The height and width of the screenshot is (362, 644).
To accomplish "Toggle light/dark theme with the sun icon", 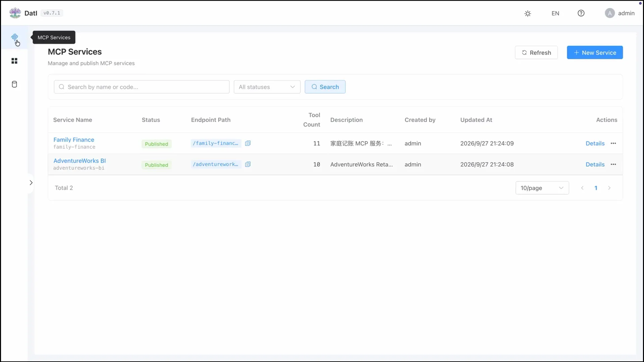I will click(x=528, y=13).
